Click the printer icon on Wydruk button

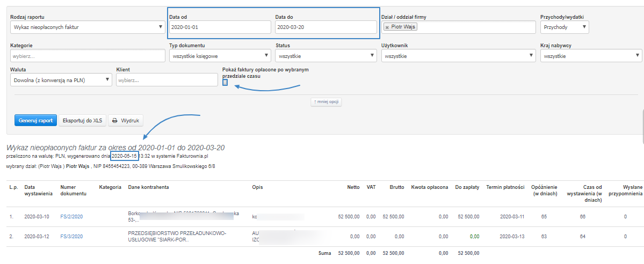click(x=115, y=121)
